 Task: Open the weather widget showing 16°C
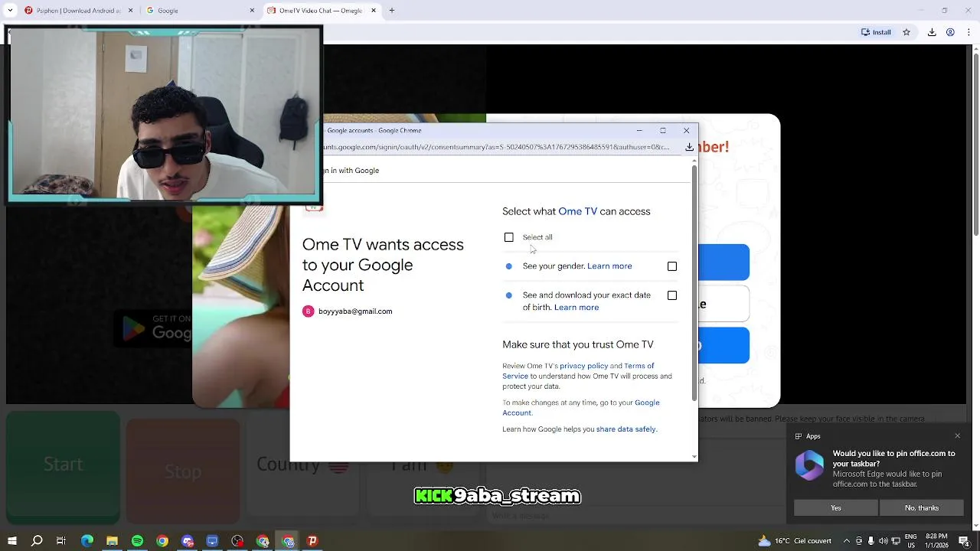794,541
